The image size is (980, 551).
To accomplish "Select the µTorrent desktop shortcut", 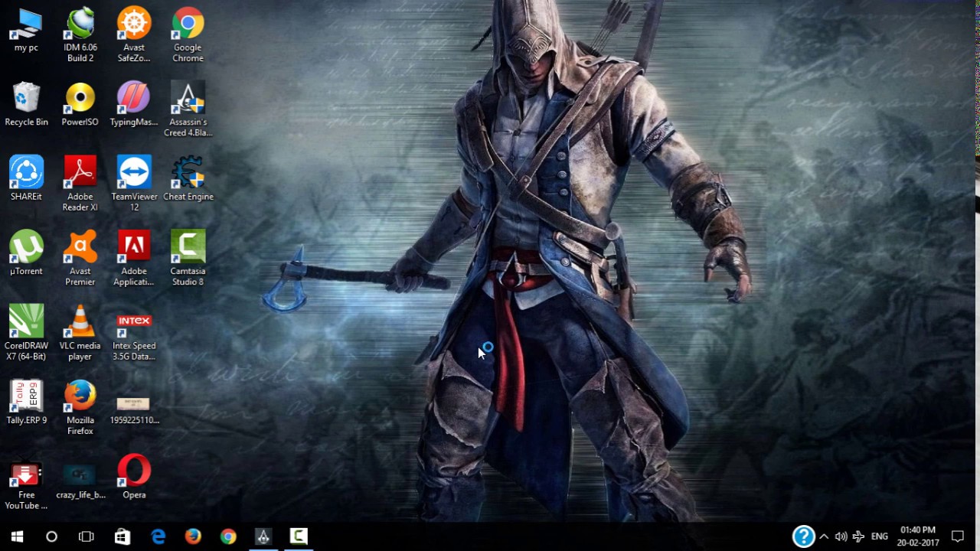I will click(26, 253).
